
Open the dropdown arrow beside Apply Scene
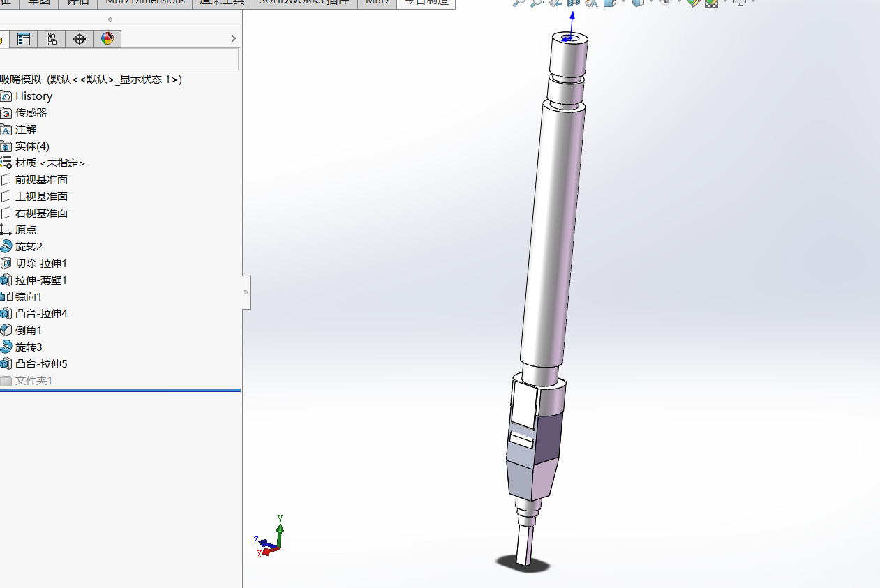(x=725, y=2)
